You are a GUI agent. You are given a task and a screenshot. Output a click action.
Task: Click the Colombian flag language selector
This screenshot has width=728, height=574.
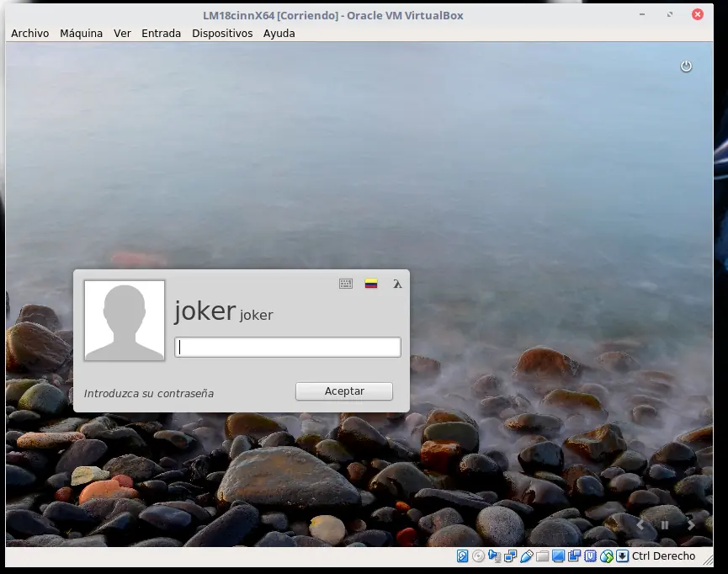click(x=371, y=284)
